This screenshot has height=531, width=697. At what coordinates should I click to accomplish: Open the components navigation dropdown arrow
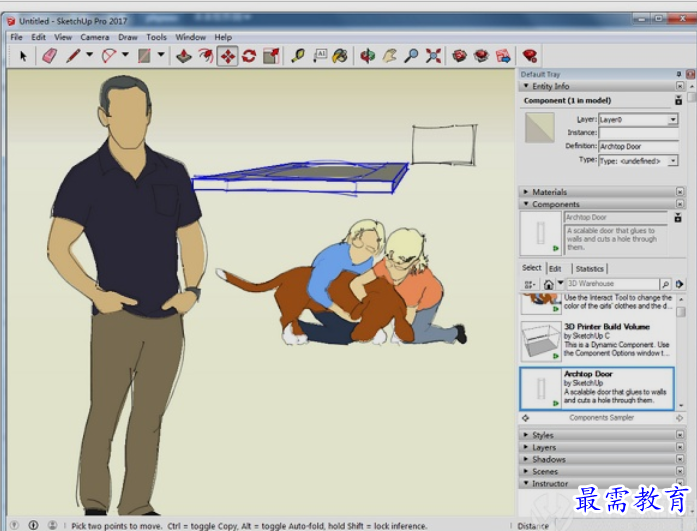[x=560, y=283]
